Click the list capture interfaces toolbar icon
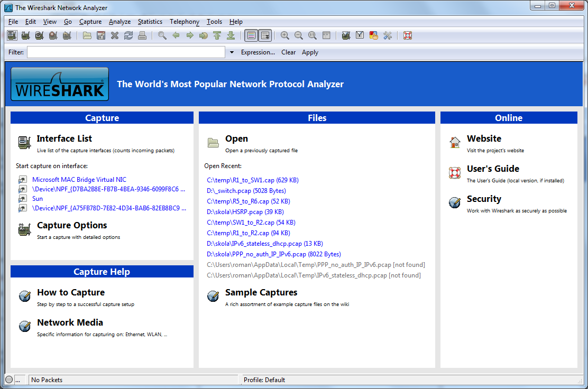 (12, 35)
